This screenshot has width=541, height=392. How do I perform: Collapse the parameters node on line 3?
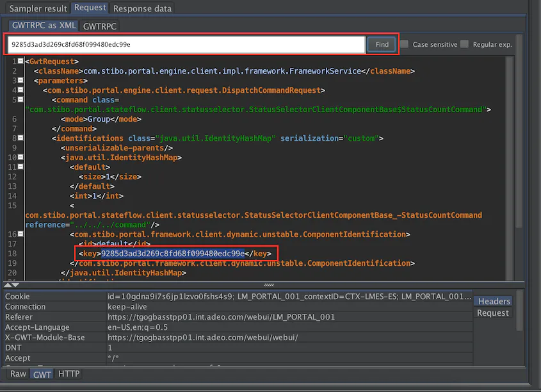pos(20,80)
